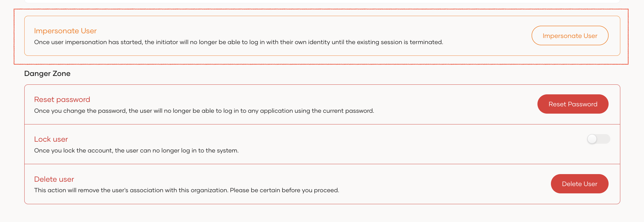
Task: Click the Danger Zone heading
Action: point(47,73)
